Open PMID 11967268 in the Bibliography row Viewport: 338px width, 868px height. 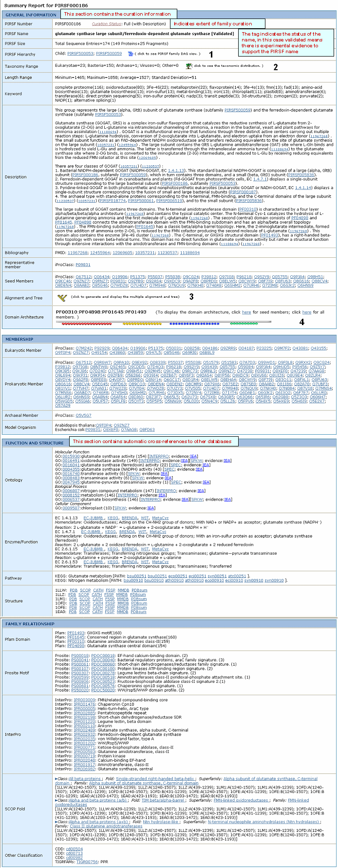click(x=77, y=253)
